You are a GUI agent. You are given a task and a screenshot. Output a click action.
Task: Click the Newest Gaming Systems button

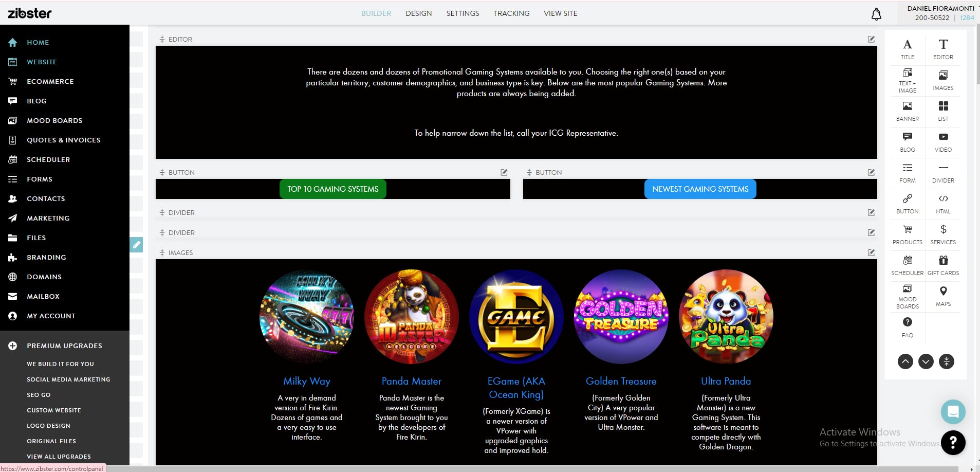point(700,189)
